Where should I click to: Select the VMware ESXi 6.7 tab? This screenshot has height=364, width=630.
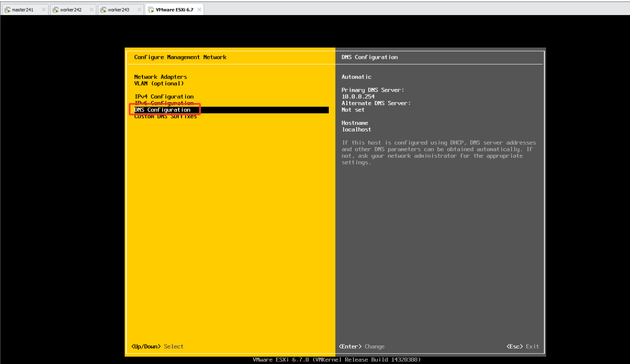(x=174, y=9)
